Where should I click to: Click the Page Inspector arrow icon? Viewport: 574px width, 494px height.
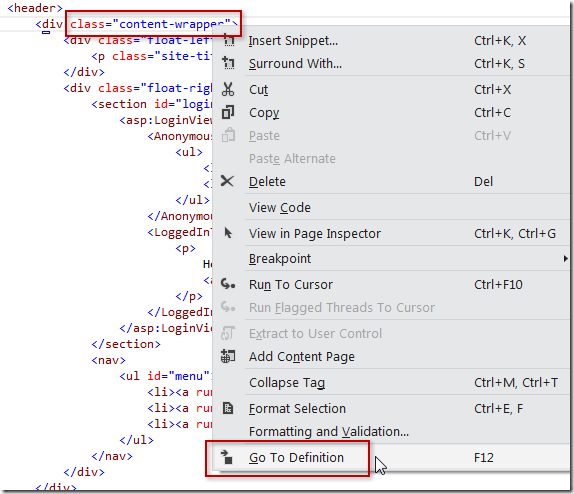click(x=228, y=233)
